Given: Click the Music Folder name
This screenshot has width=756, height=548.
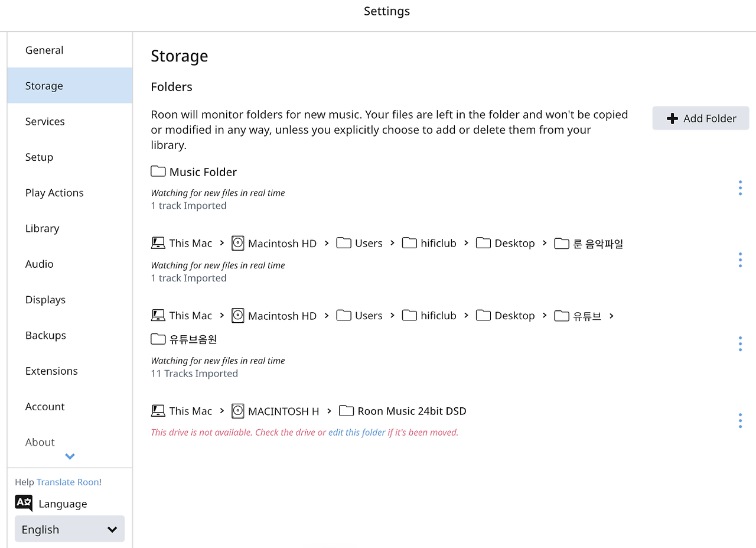Looking at the screenshot, I should click(x=203, y=172).
